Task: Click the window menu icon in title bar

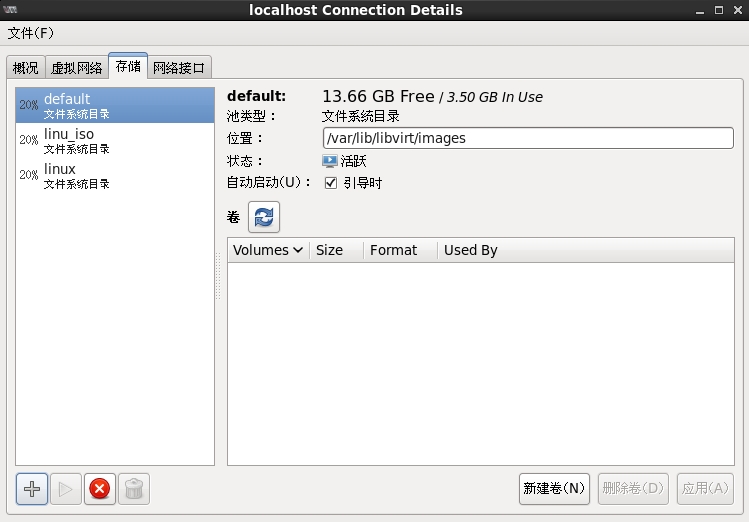Action: point(12,10)
